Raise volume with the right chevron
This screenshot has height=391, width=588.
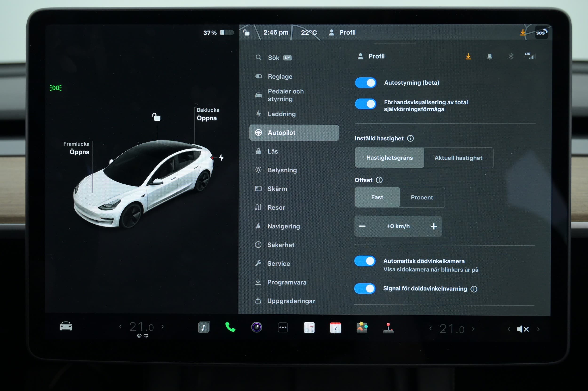tap(538, 329)
